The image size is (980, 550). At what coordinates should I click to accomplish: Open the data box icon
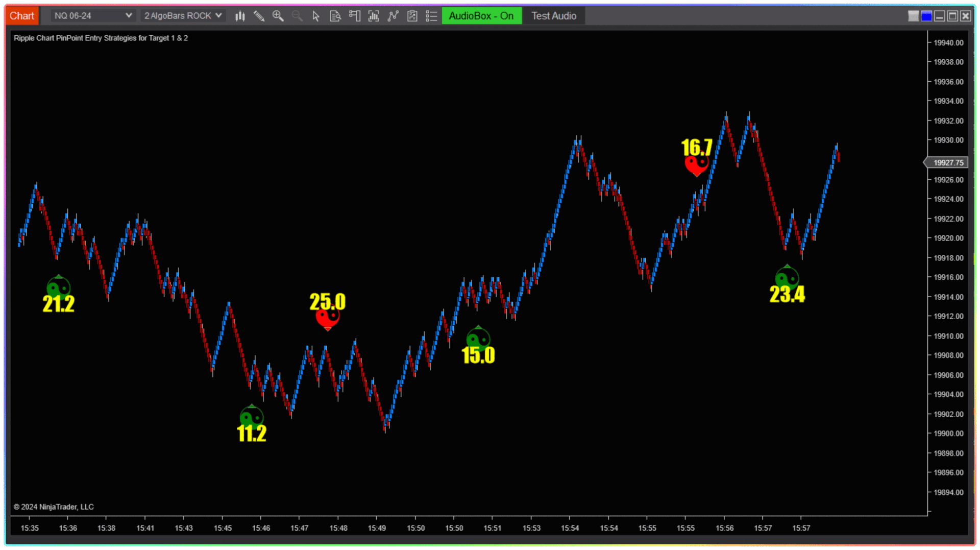(335, 16)
